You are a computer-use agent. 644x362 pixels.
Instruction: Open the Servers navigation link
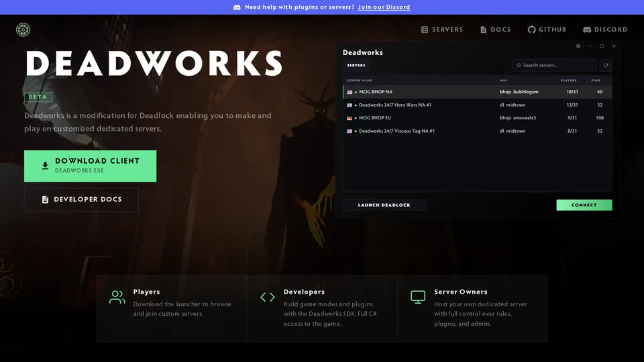coord(442,29)
